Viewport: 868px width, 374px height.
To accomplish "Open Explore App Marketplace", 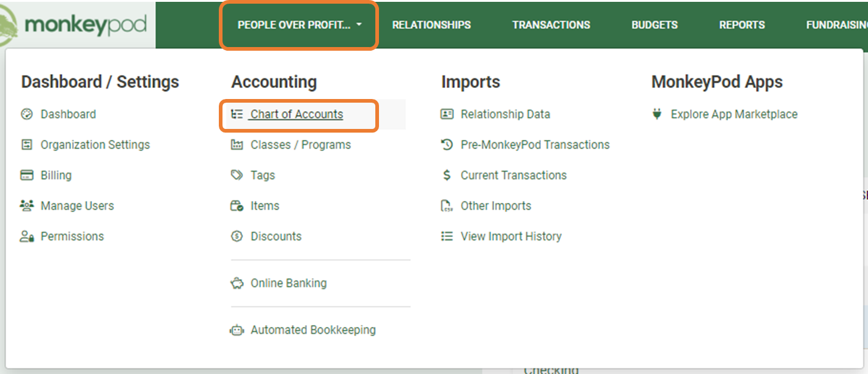I will coord(734,114).
